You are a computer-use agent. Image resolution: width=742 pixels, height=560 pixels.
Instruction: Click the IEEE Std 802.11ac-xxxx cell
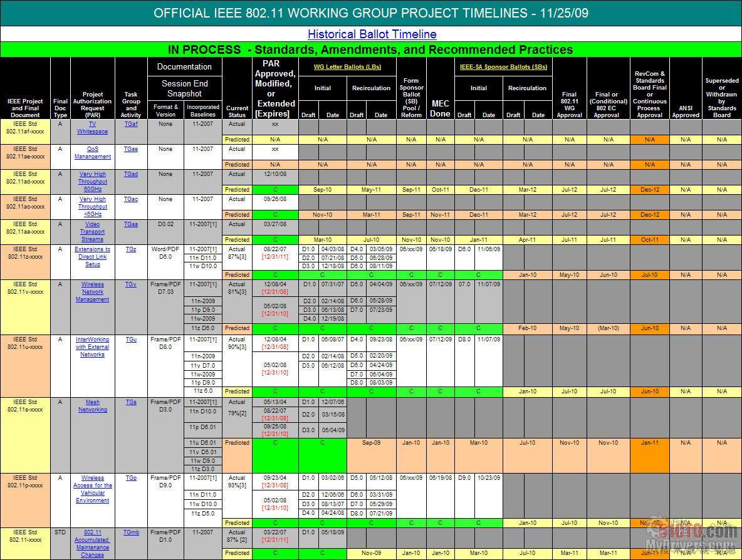[26, 207]
